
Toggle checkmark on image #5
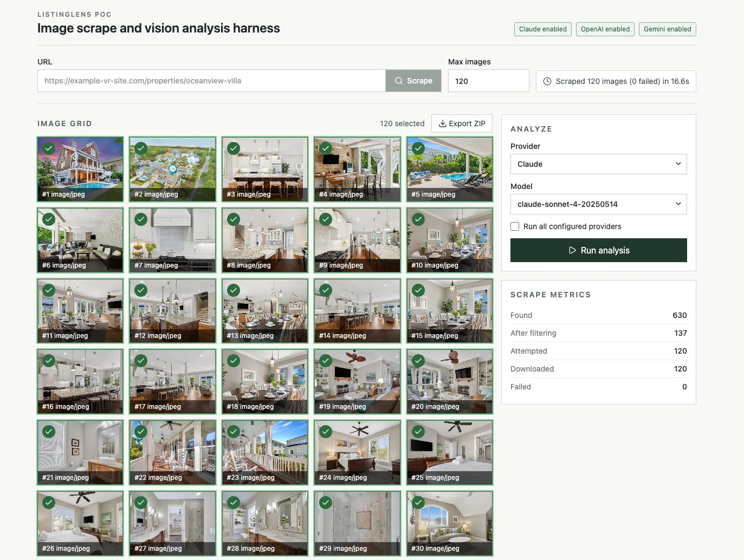pyautogui.click(x=418, y=148)
